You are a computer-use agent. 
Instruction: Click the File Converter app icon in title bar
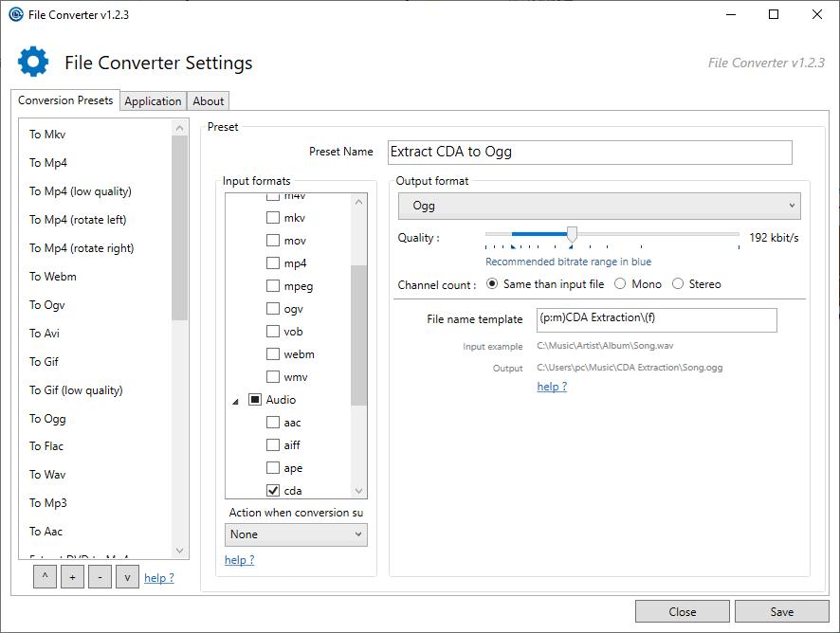16,14
